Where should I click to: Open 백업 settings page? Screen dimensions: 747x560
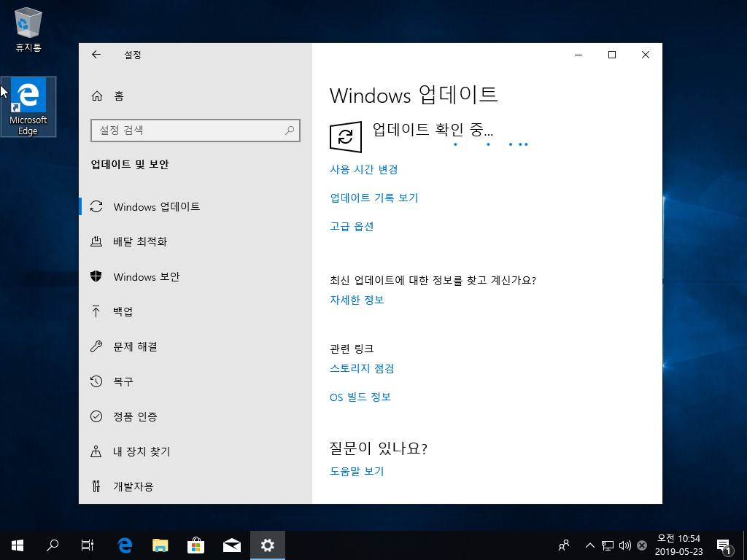(196, 311)
